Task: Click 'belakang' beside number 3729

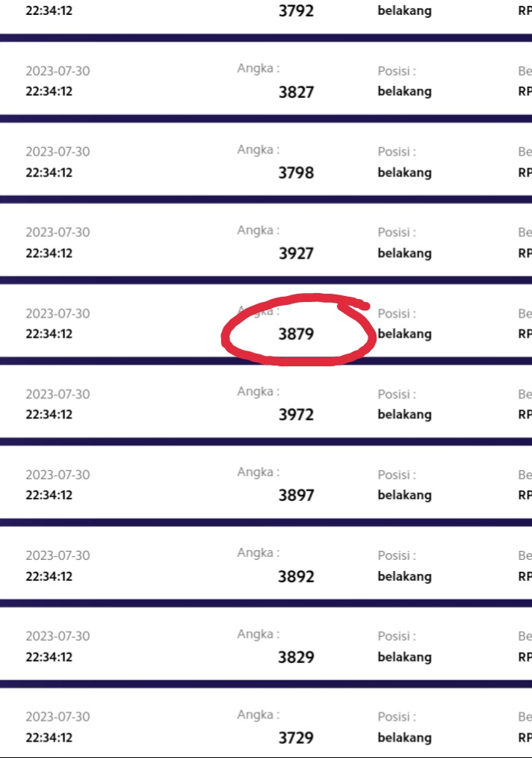Action: pos(404,737)
